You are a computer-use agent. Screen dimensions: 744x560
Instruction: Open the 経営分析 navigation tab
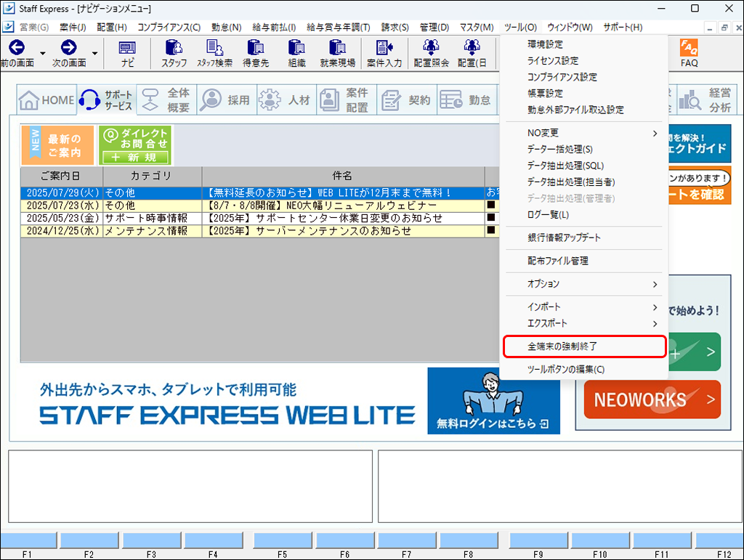click(x=706, y=100)
